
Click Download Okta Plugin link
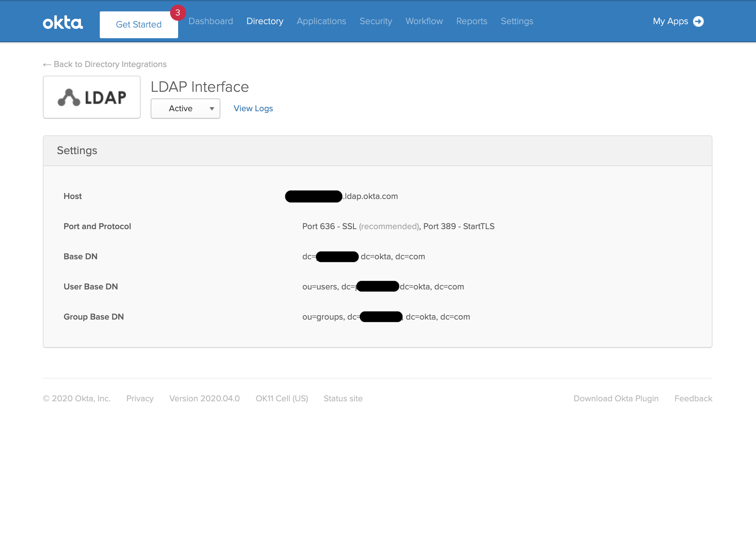[x=616, y=398]
